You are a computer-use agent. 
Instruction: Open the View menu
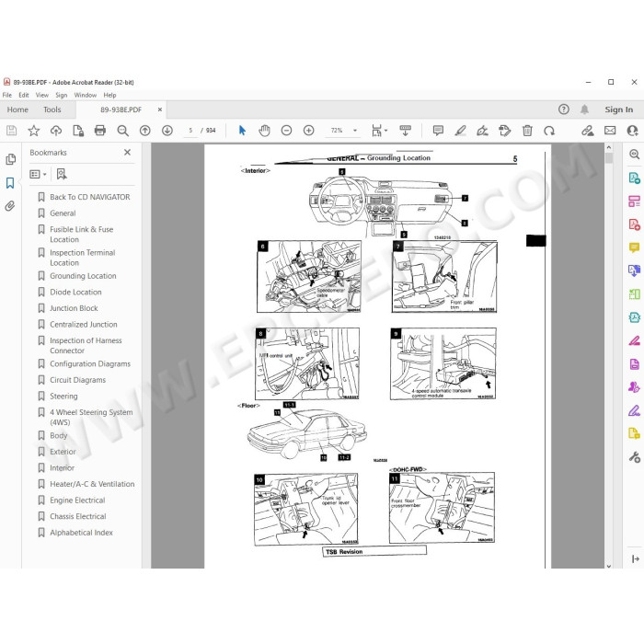point(42,95)
